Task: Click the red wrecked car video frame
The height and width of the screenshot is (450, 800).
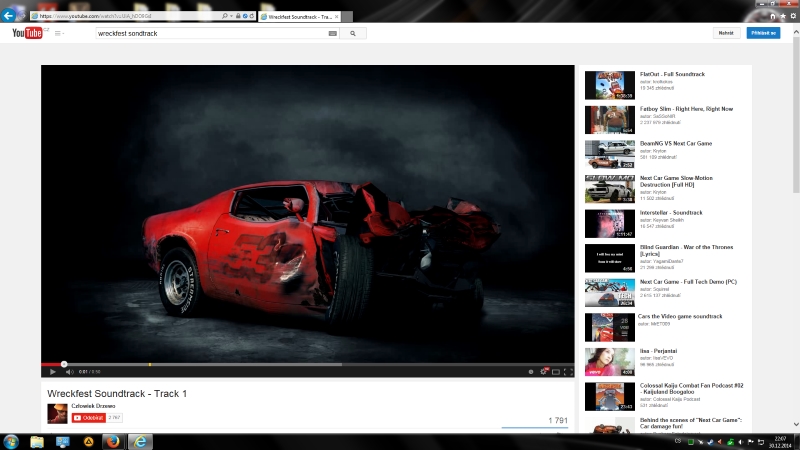Action: point(308,213)
